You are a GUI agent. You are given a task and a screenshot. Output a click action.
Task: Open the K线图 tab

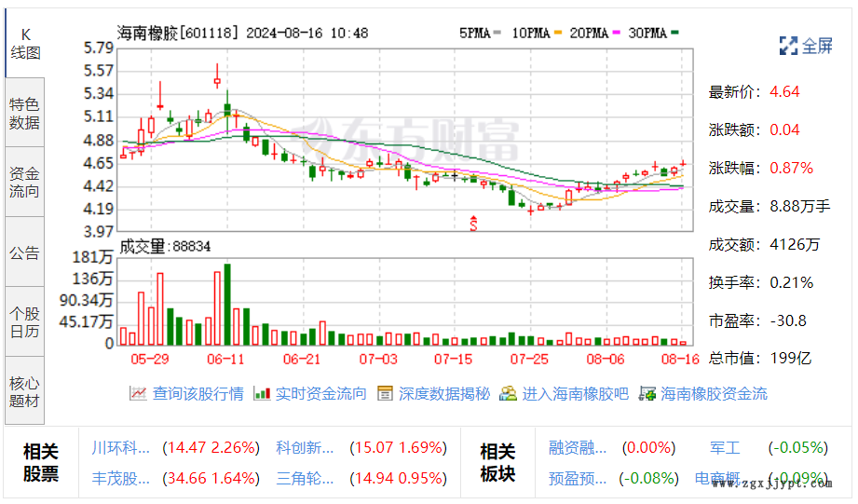(x=25, y=44)
